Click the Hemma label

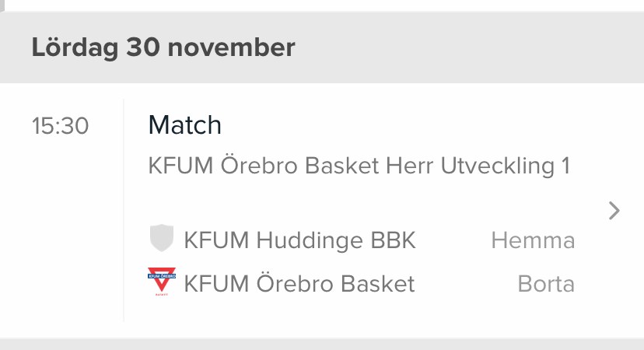[533, 240]
